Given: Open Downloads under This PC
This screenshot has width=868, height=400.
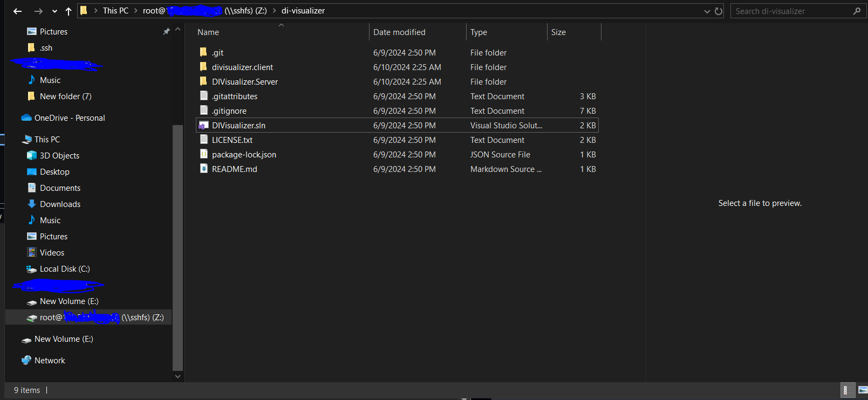Looking at the screenshot, I should pos(60,204).
